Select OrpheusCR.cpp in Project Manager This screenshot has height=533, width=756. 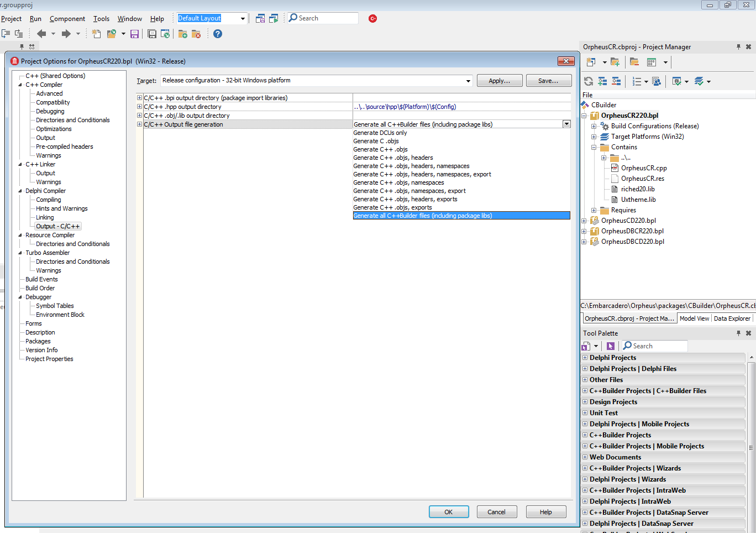(644, 168)
